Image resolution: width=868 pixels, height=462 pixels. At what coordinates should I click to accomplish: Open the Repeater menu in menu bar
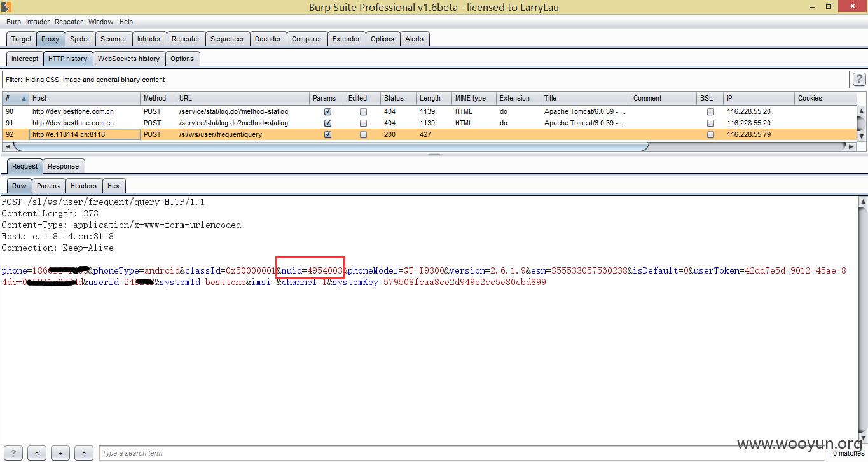[69, 22]
